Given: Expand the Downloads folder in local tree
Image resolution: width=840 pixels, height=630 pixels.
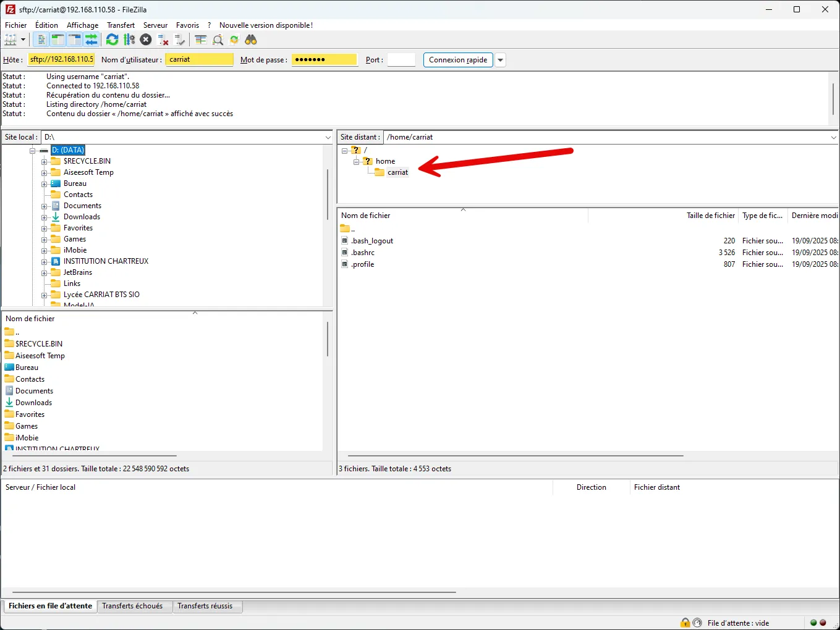Looking at the screenshot, I should click(x=45, y=217).
